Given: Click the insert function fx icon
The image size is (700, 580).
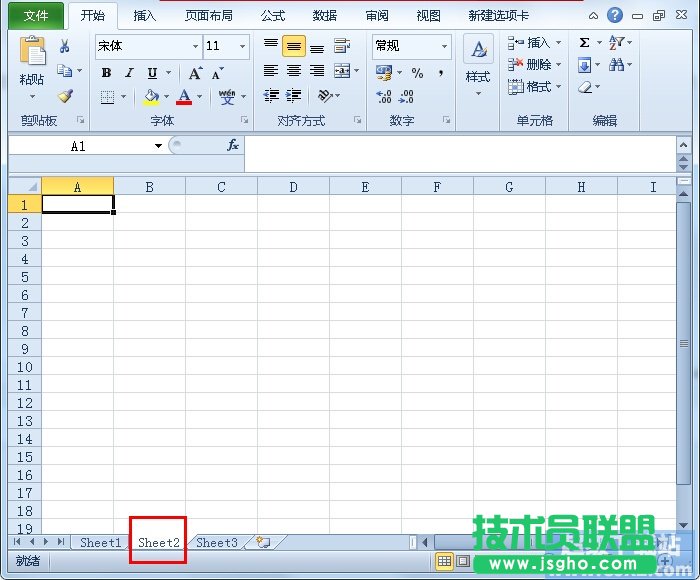Looking at the screenshot, I should (x=233, y=145).
